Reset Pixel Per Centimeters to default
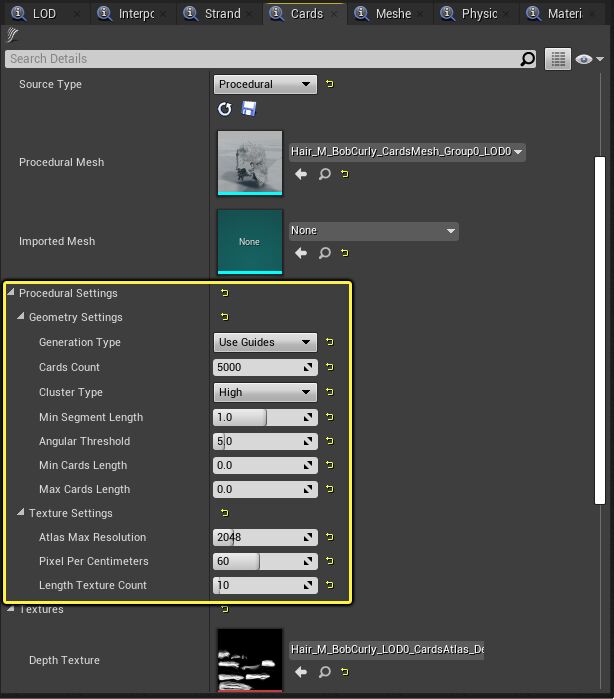 pyautogui.click(x=330, y=561)
